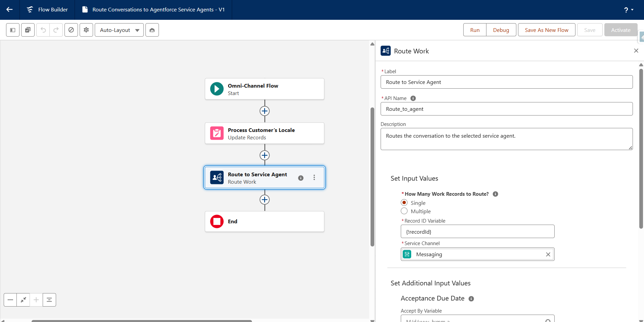This screenshot has height=322, width=644.
Task: Click Set Additional Input Values heading
Action: [430, 283]
